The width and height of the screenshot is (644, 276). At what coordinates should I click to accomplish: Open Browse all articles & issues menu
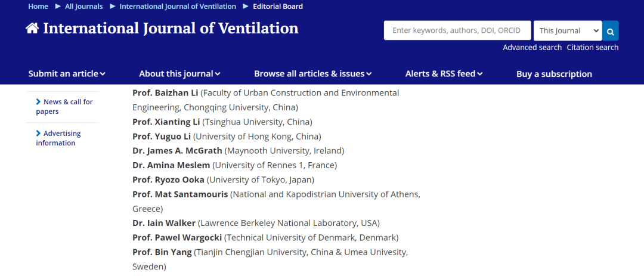(x=312, y=74)
